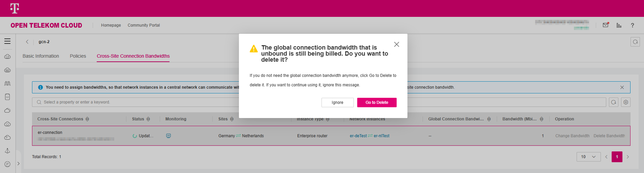The image size is (644, 173).
Task: Open the page size dropdown showing 10
Action: pos(588,157)
